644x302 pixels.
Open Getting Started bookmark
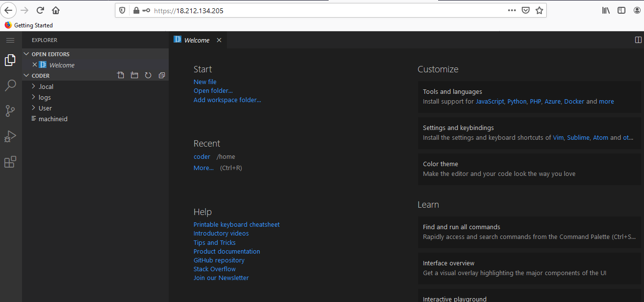[28, 25]
